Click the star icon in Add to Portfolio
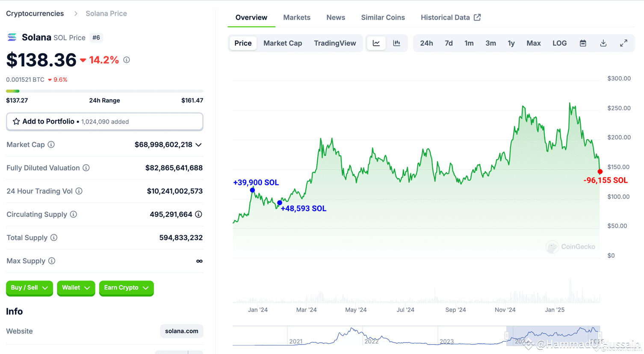The height and width of the screenshot is (354, 644). coord(16,121)
